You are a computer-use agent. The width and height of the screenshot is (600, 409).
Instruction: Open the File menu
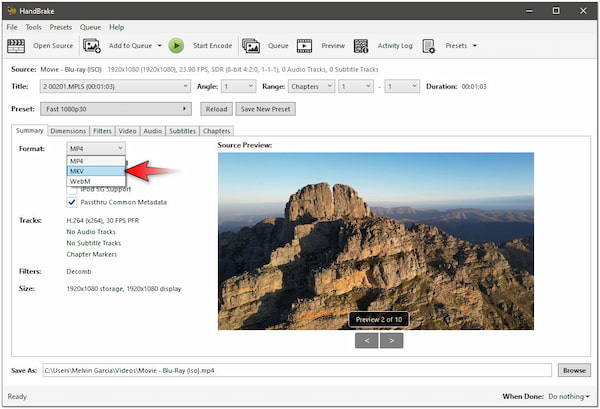12,27
